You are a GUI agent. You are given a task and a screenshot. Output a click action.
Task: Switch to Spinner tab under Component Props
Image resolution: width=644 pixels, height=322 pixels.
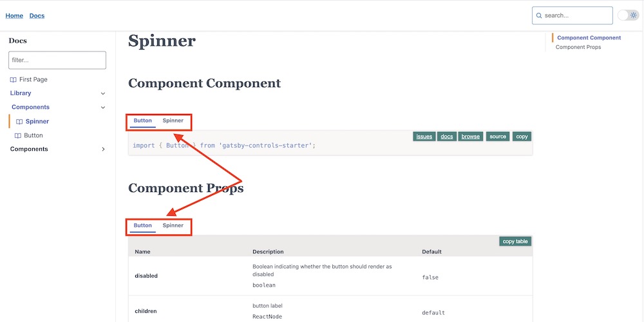[173, 225]
